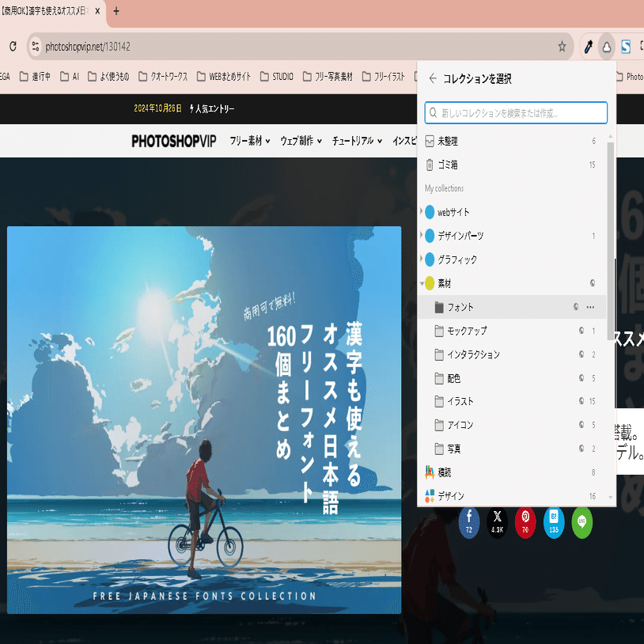644x644 pixels.
Task: Open the よく使うもの bookmark folder
Action: 108,77
